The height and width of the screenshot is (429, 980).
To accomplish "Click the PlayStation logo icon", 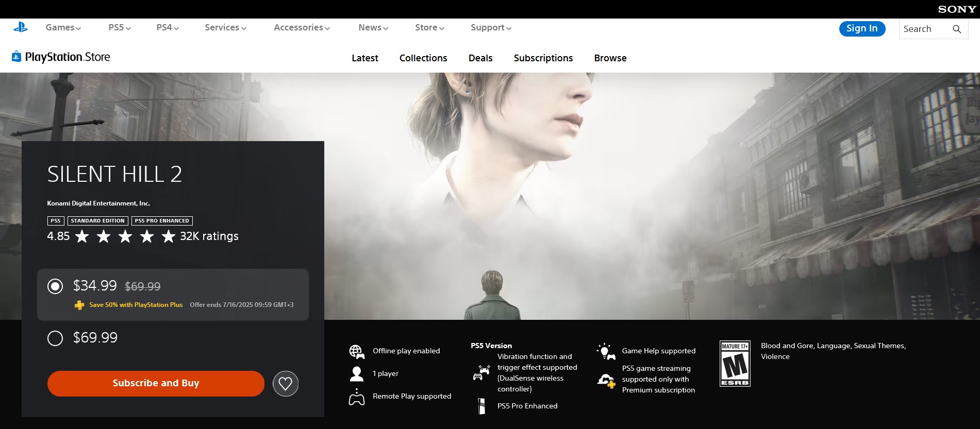I will 21,27.
